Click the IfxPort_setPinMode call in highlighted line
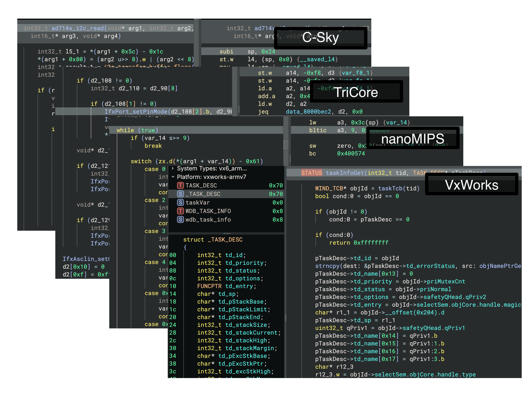This screenshot has height=398, width=532. (136, 112)
